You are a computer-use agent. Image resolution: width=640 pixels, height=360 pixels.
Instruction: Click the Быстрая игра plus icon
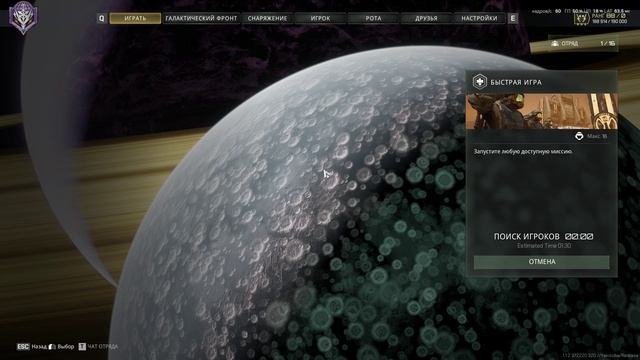480,82
